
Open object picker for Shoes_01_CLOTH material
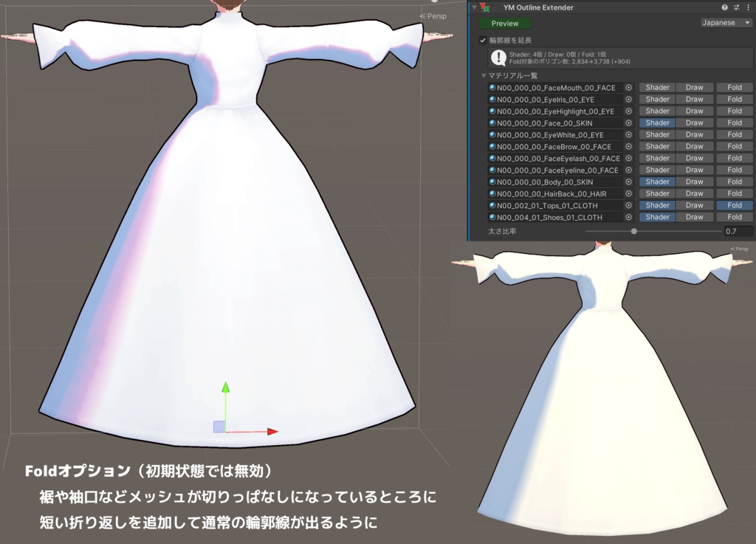629,217
